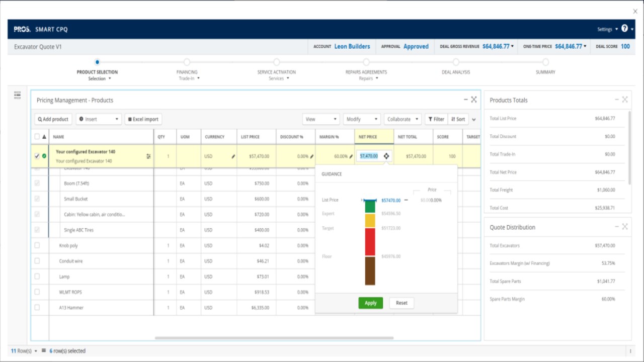Minimize the Products Totals panel
The image size is (644, 362).
tap(617, 100)
